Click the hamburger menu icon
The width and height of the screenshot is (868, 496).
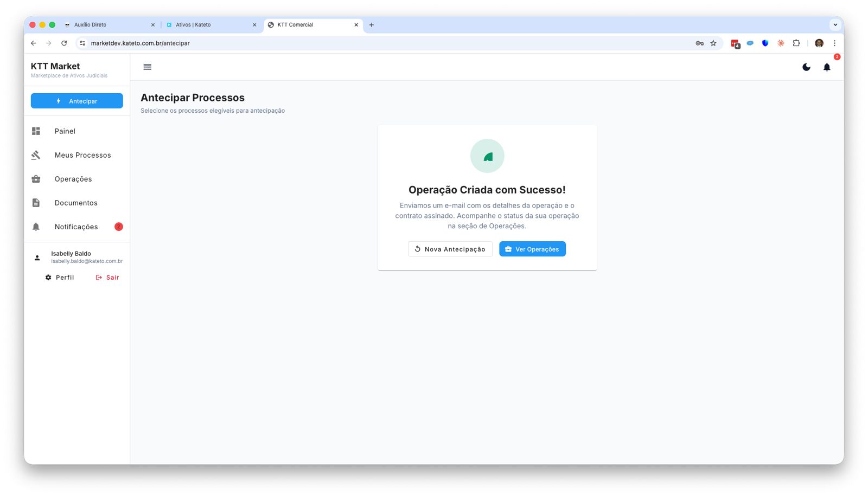pyautogui.click(x=147, y=67)
